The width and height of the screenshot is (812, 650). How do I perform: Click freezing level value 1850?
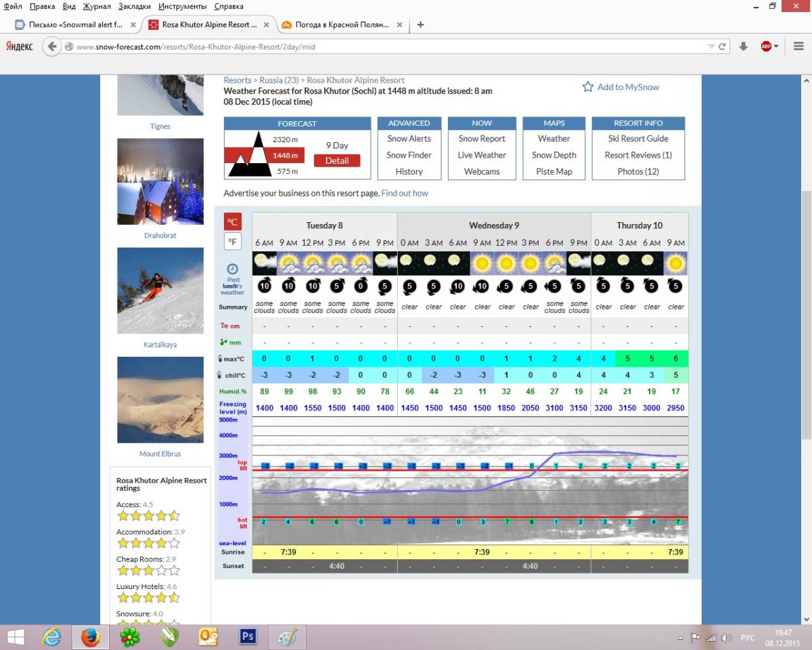click(x=506, y=408)
